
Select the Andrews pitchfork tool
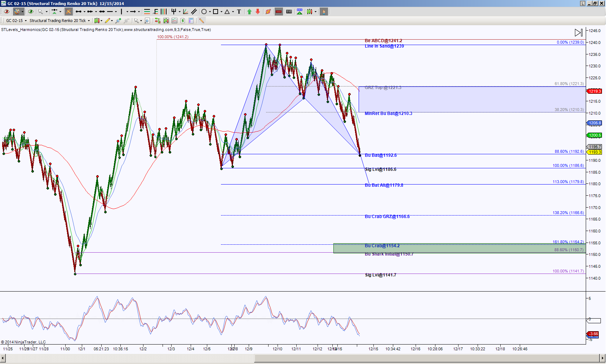[174, 12]
